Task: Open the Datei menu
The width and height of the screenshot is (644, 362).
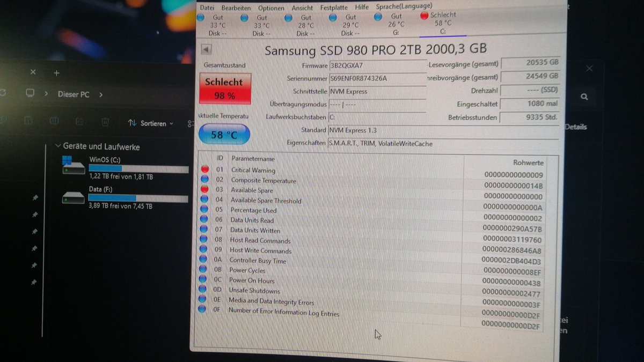Action: click(207, 8)
